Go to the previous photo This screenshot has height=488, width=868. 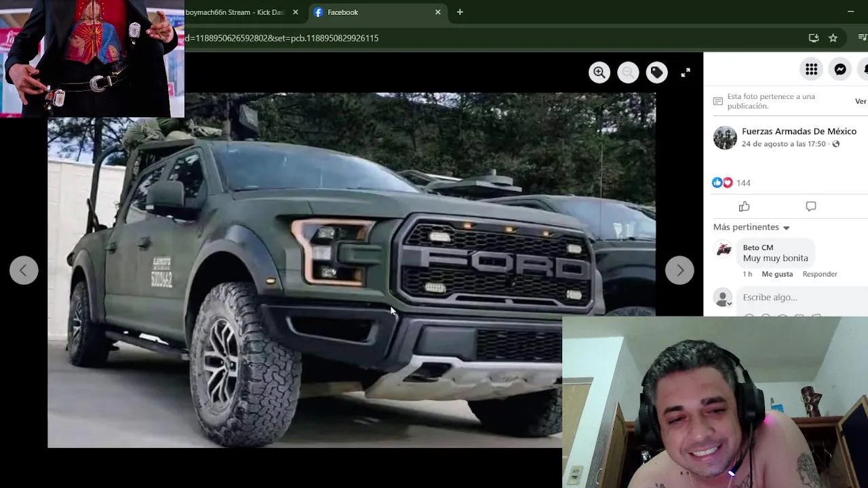[24, 270]
